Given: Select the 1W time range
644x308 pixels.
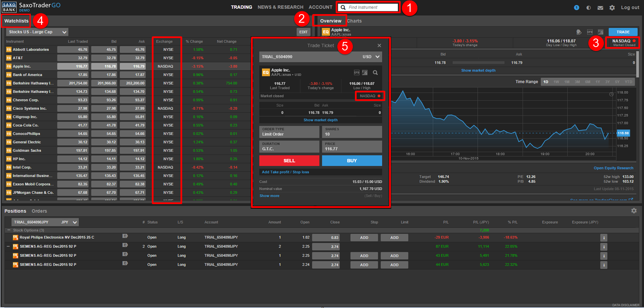Looking at the screenshot, I should pyautogui.click(x=556, y=82).
